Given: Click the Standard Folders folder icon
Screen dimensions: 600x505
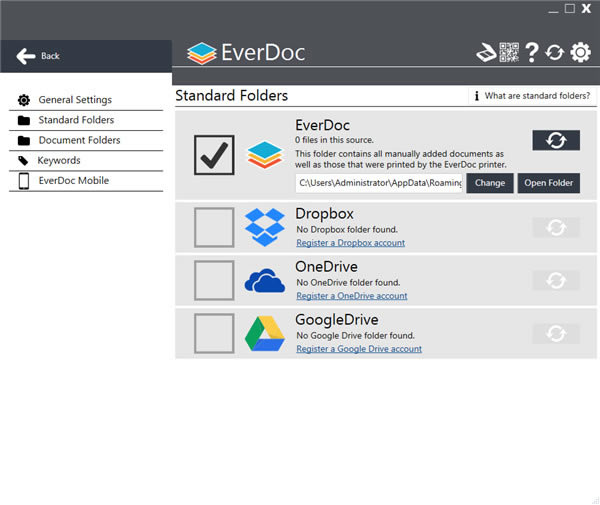Looking at the screenshot, I should 24,121.
